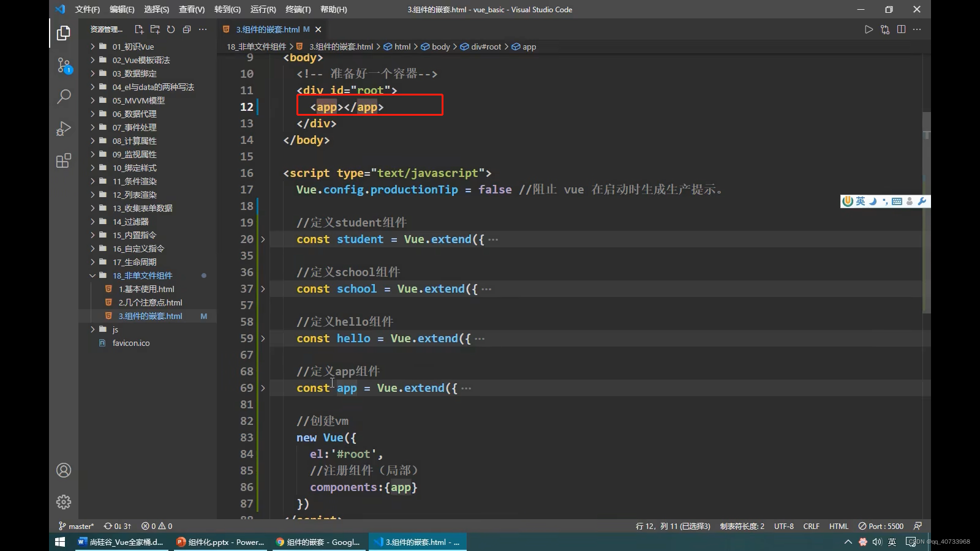Screen dimensions: 980x551
Task: Open the Explorer view in activity bar
Action: coord(64,32)
